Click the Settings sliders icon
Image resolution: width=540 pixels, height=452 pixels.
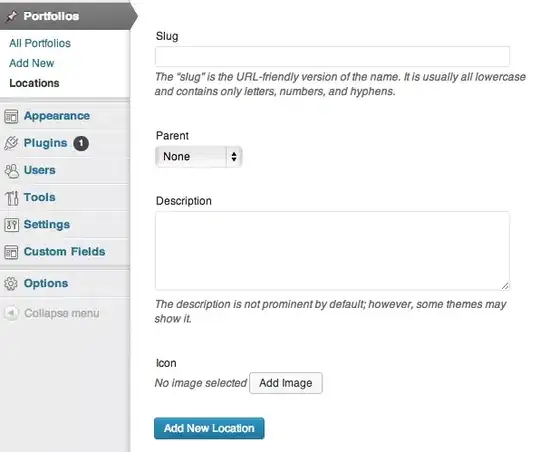(x=11, y=225)
